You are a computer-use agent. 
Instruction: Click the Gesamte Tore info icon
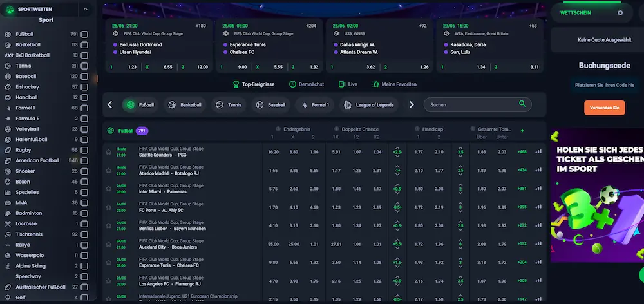tap(473, 129)
